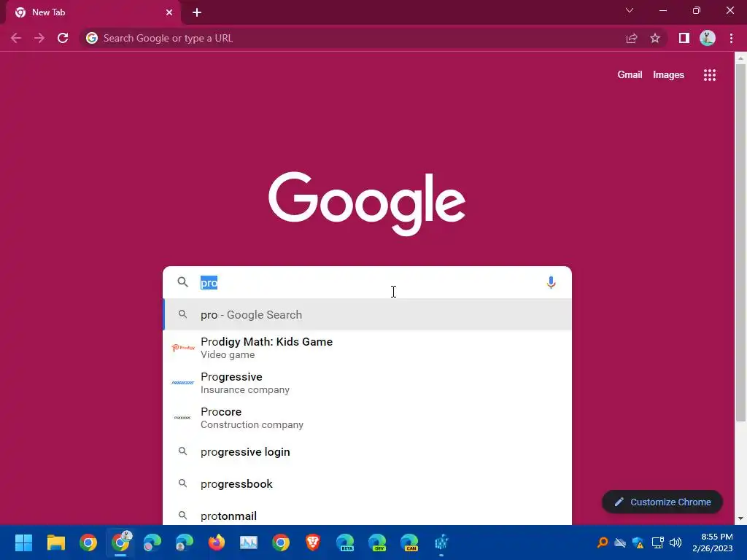Click the Prodigy logo thumbnail
747x560 pixels.
[x=183, y=348]
